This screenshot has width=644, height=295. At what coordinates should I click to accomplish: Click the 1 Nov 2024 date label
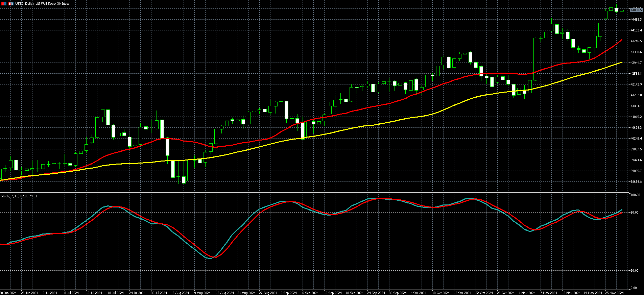527,293
